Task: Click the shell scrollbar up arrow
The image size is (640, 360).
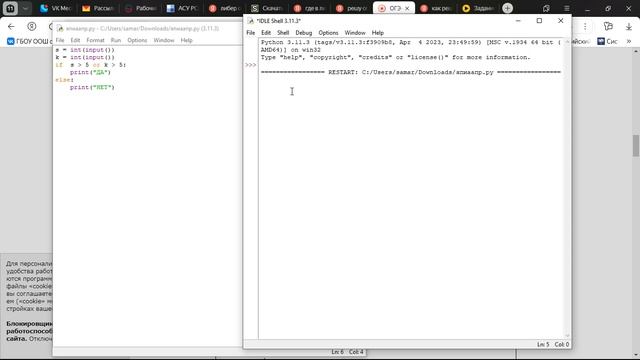Action: pyautogui.click(x=567, y=42)
